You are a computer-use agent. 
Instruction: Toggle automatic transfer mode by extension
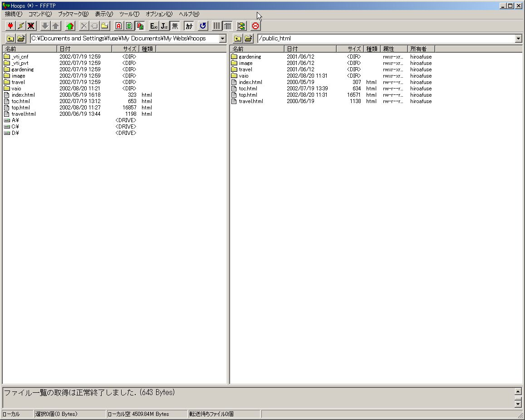[140, 26]
